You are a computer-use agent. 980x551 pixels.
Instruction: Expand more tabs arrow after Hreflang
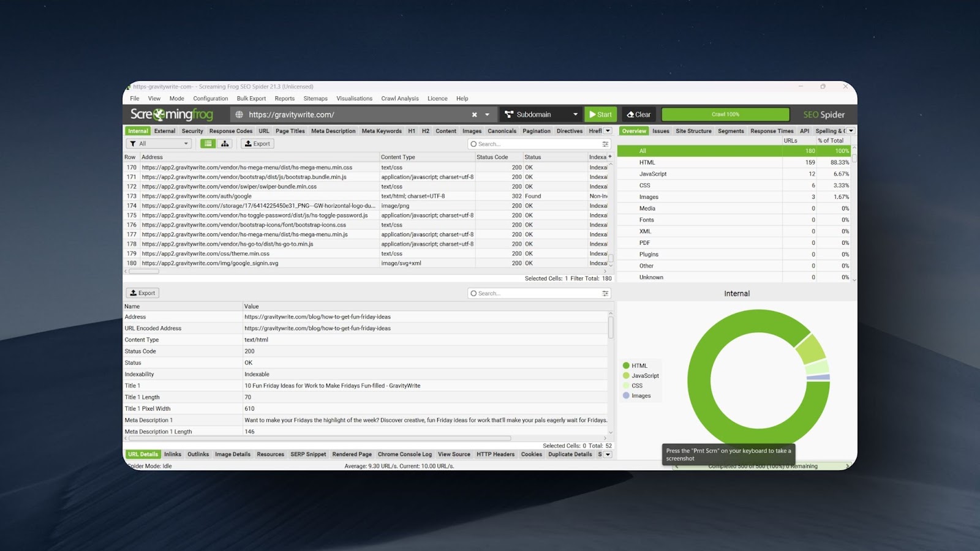[x=608, y=131]
